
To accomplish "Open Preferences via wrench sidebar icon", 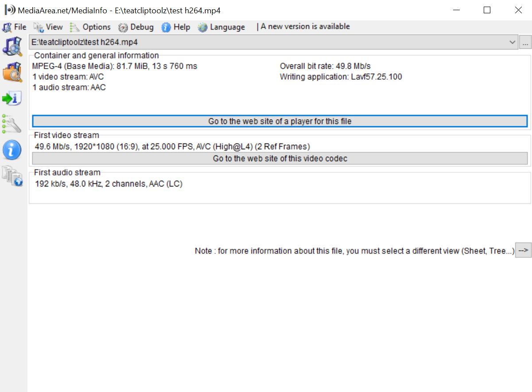I will click(x=12, y=124).
